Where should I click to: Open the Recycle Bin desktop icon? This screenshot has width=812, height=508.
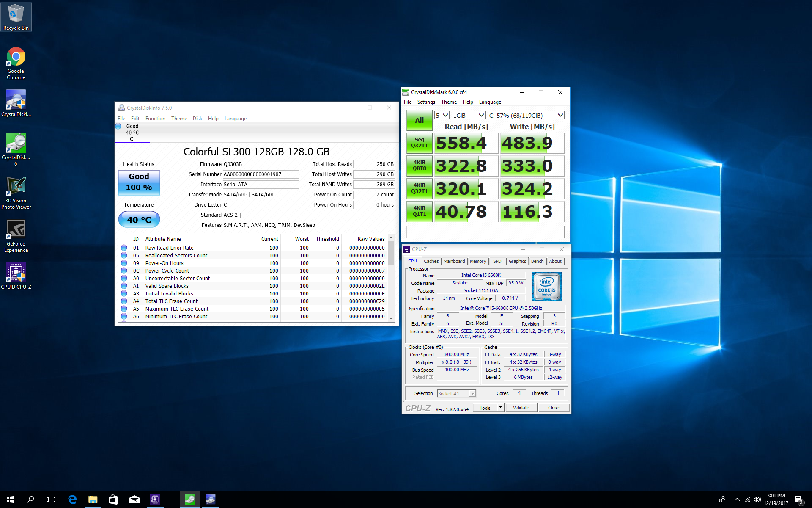click(16, 17)
